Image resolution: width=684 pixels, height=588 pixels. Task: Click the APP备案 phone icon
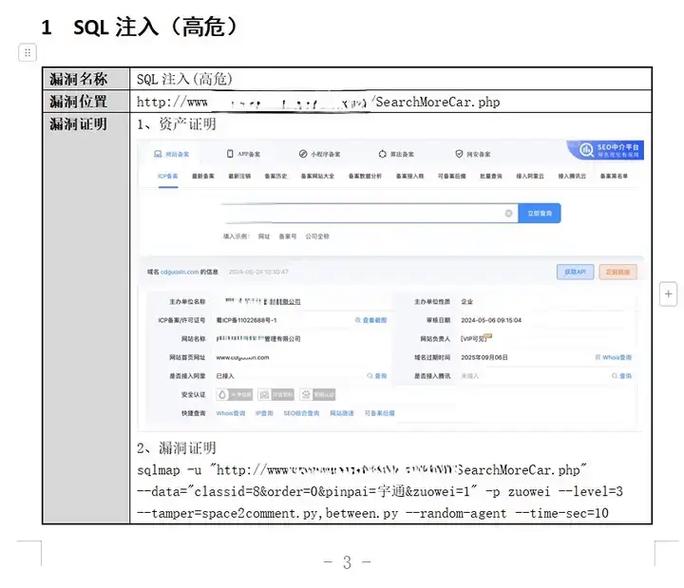click(x=230, y=154)
